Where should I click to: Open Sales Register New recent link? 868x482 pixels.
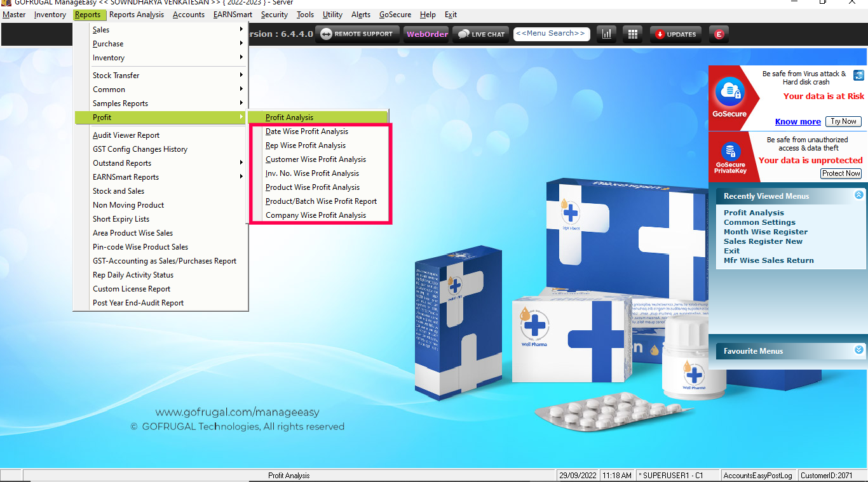point(763,241)
